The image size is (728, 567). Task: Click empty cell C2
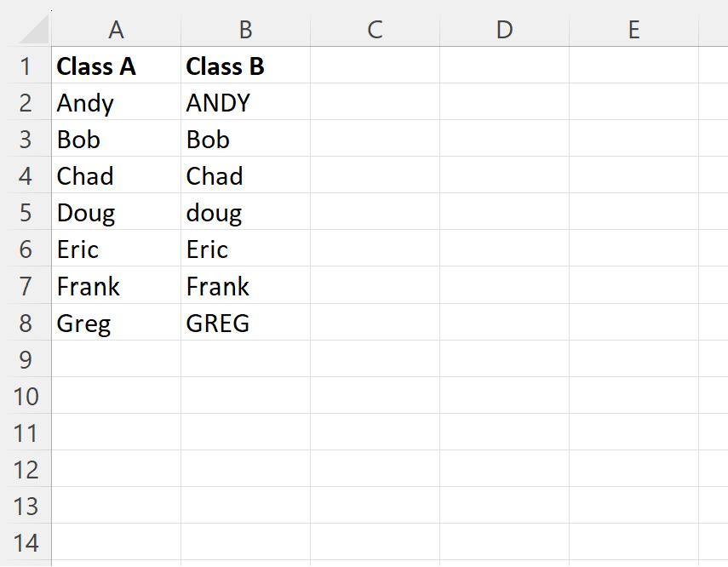click(375, 102)
